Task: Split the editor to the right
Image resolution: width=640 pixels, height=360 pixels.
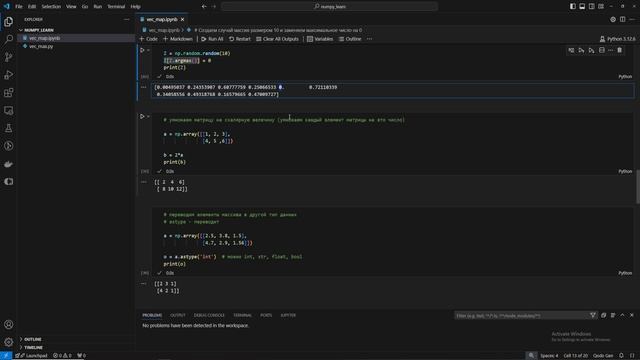Action: [622, 19]
